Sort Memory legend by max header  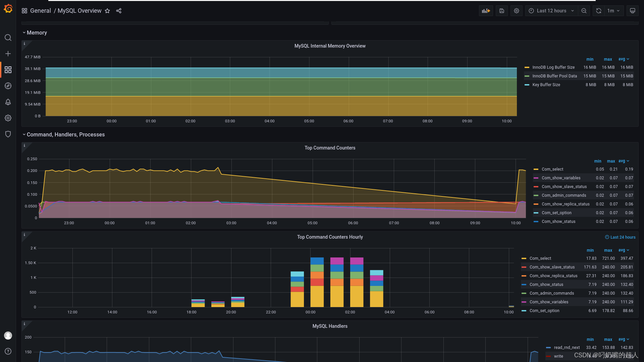(x=608, y=59)
